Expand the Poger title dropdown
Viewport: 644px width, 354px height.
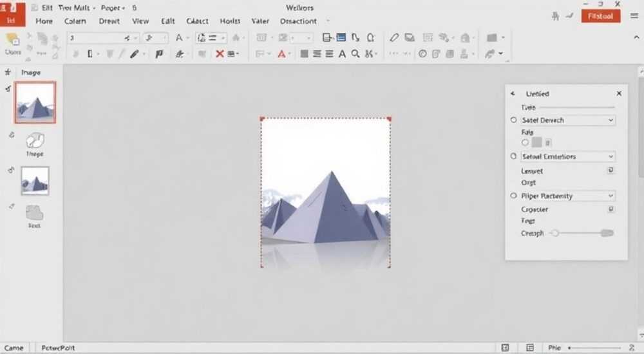(x=123, y=8)
